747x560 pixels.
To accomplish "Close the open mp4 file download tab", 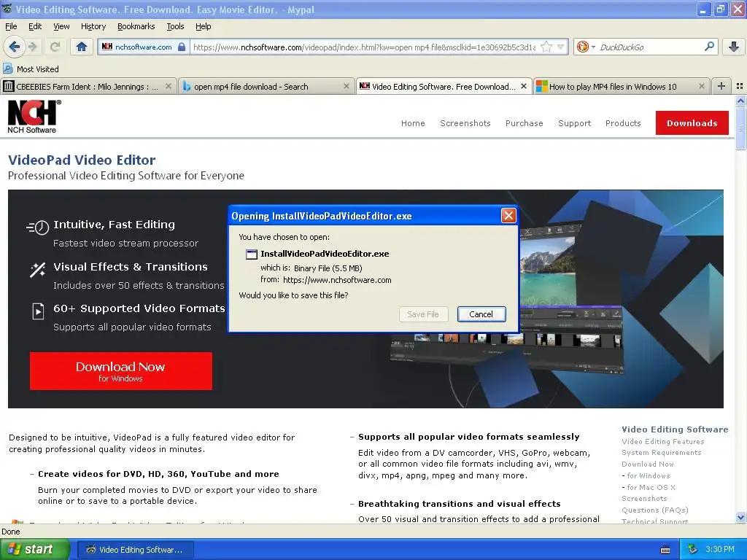I will (x=347, y=86).
